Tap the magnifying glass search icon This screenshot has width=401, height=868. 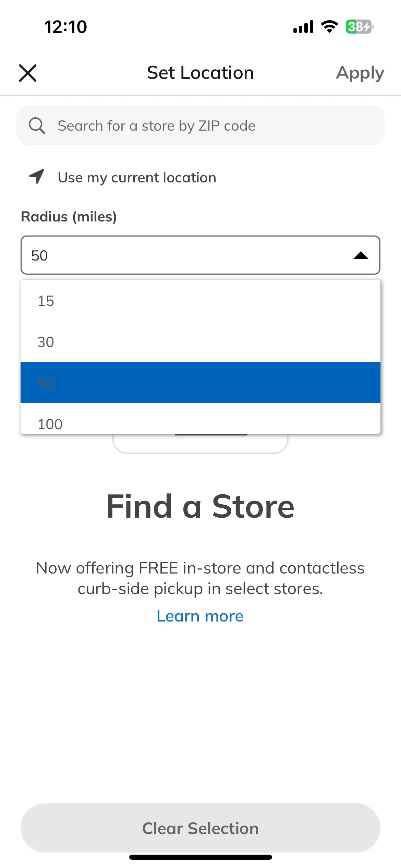pos(37,126)
